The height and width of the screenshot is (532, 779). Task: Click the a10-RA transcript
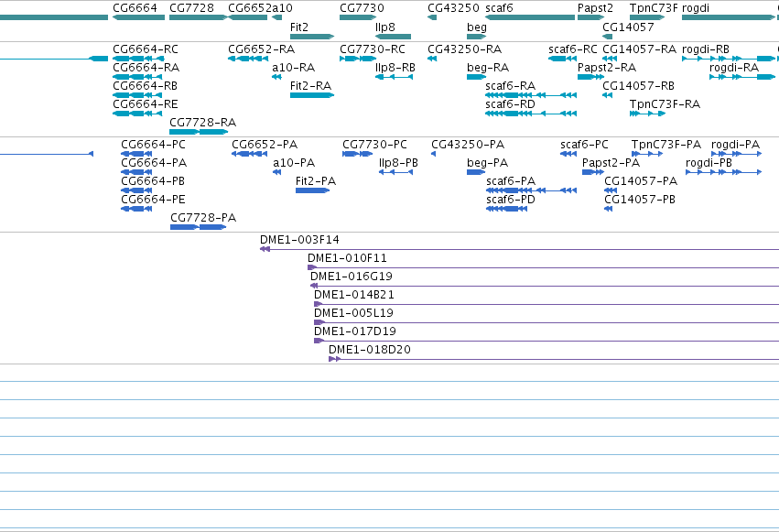coord(276,77)
